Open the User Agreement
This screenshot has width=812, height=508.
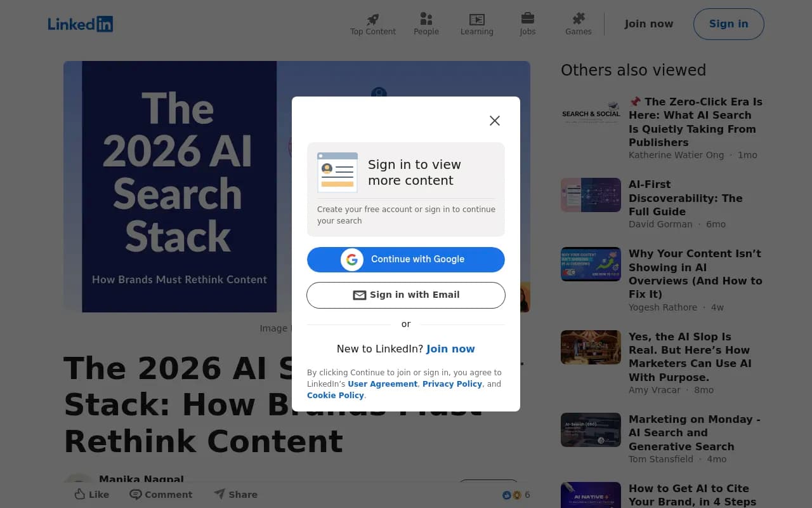[383, 384]
